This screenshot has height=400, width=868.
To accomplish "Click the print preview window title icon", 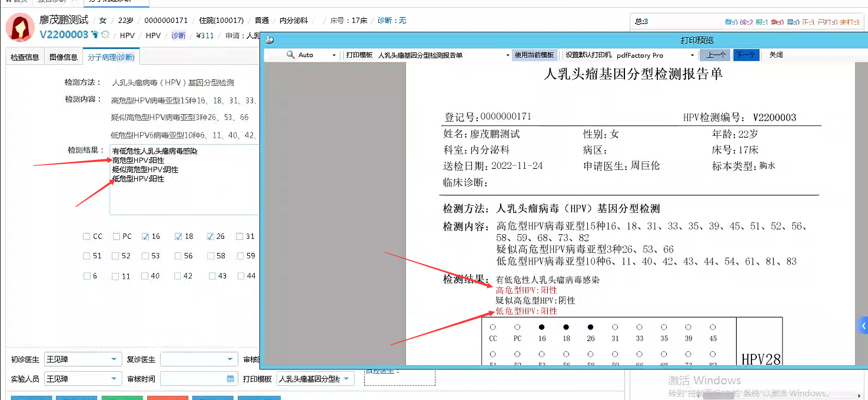I will (270, 40).
